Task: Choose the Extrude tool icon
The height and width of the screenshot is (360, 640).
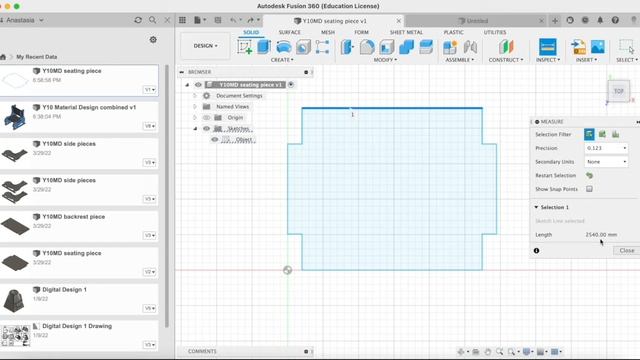Action: pos(264,47)
